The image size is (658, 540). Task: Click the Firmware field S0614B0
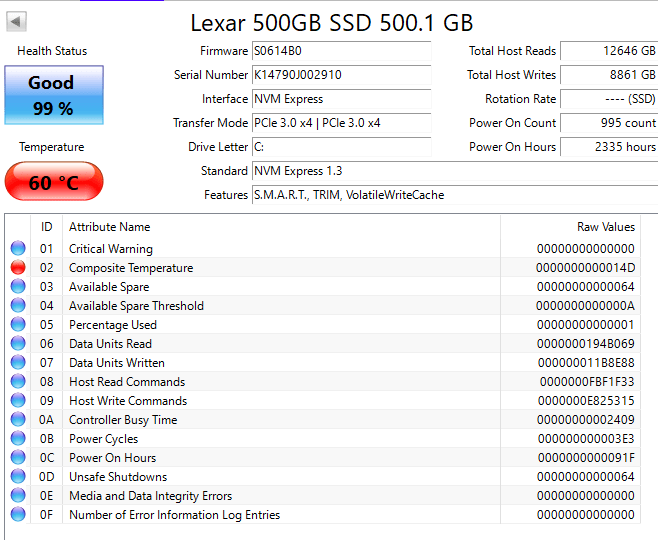342,51
